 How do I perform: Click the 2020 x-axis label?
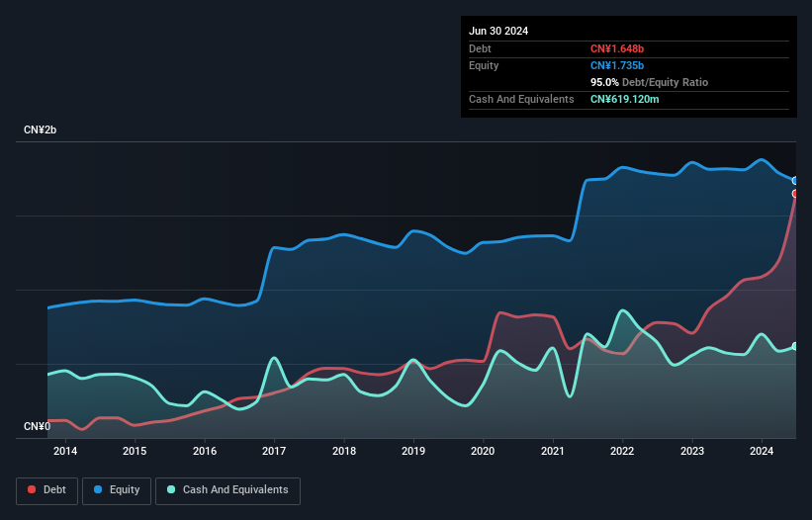[483, 451]
